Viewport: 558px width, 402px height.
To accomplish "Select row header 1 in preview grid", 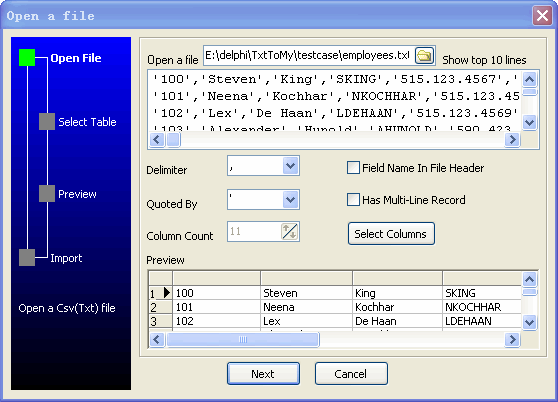I will [x=160, y=293].
